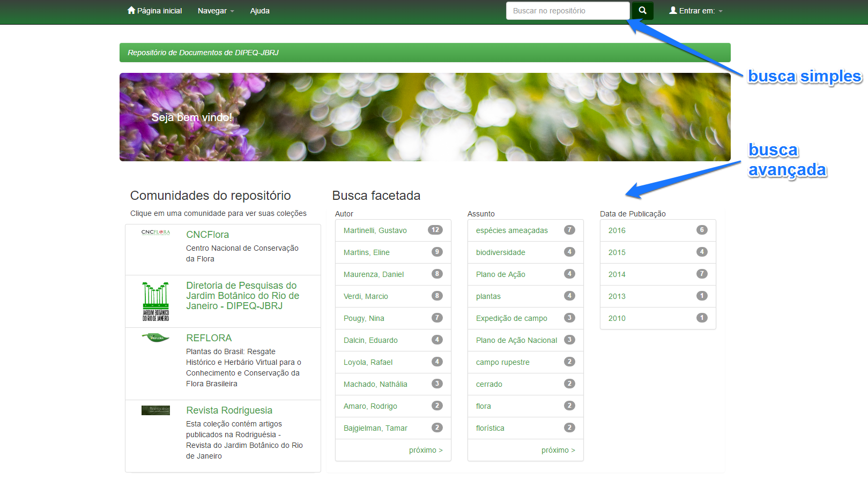Filter by author Pougy, Nina
This screenshot has height=487, width=868.
[x=363, y=318]
